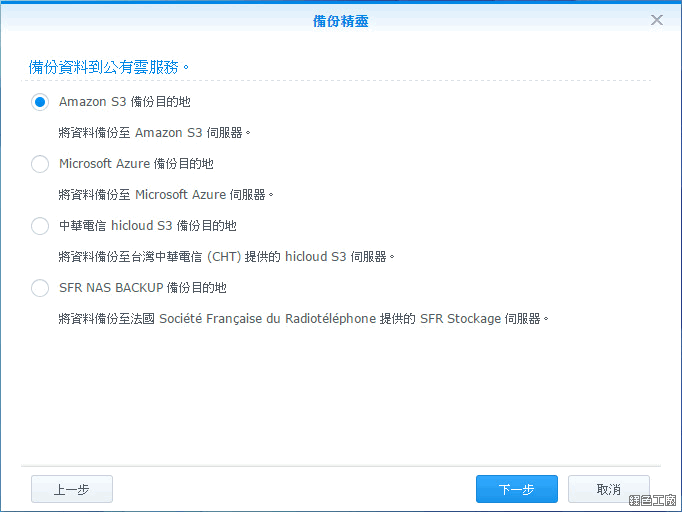The image size is (682, 512).
Task: Go to the next step with 下一步
Action: 517,489
